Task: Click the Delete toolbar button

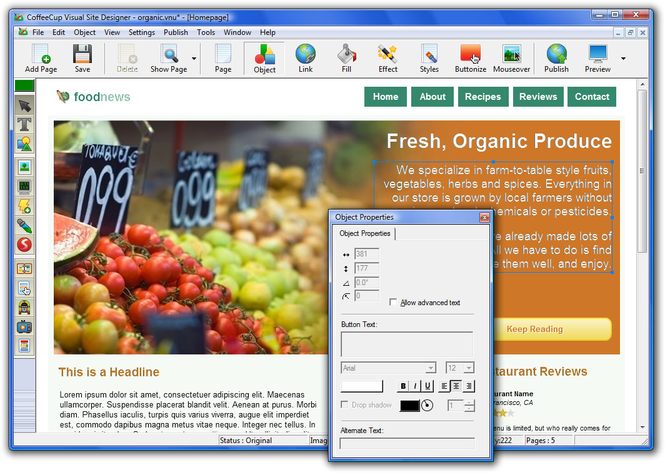Action: click(127, 59)
